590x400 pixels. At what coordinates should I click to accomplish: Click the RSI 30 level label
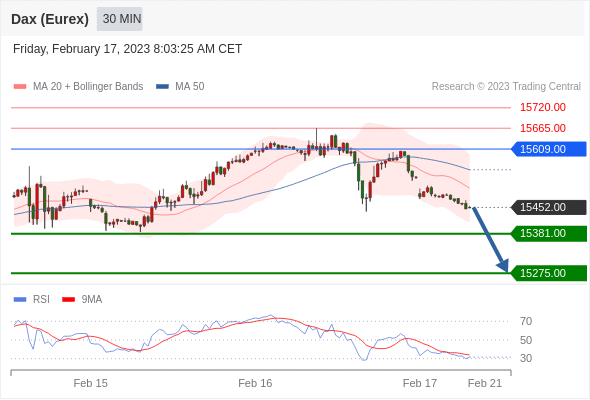pos(526,358)
